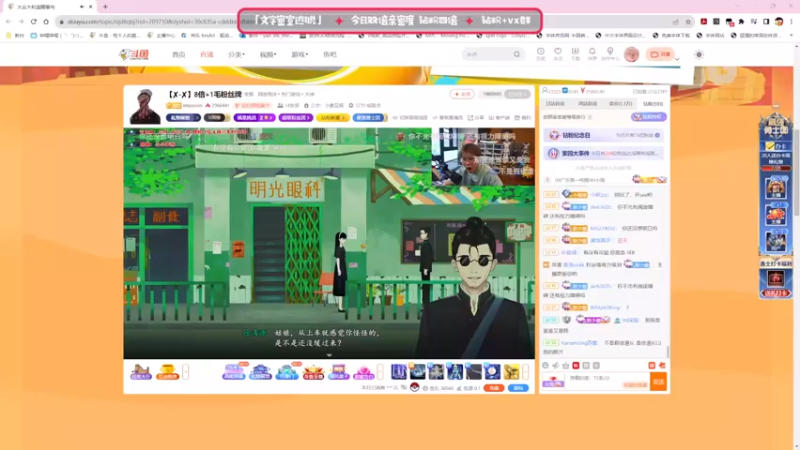This screenshot has width=800, height=450.
Task: Open the 鱼吧 forum menu item
Action: [x=330, y=55]
